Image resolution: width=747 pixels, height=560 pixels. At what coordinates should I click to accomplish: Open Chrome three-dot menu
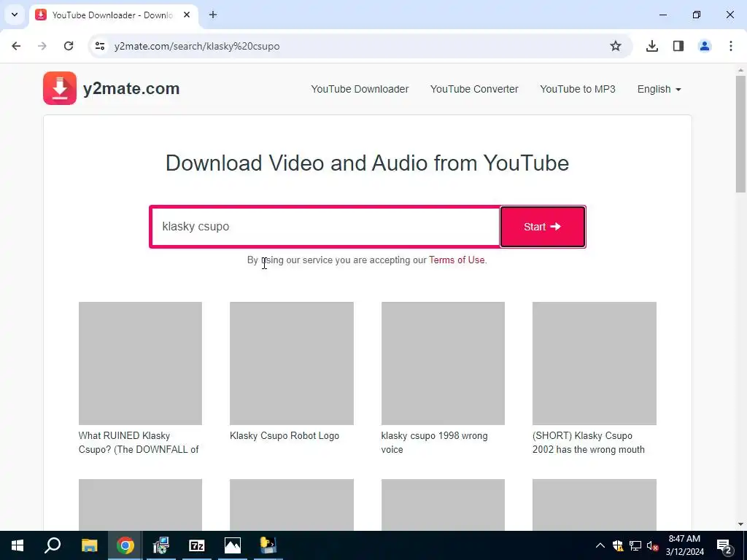[x=731, y=46]
